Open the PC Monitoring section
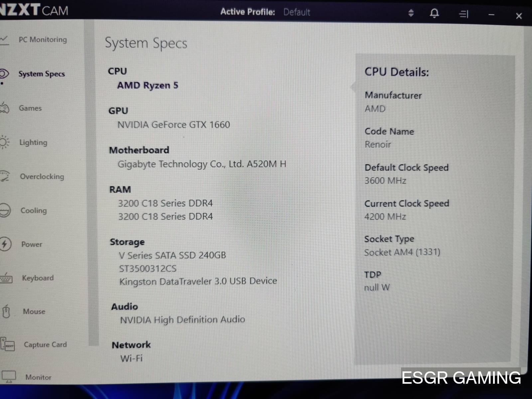532x399 pixels. 43,40
